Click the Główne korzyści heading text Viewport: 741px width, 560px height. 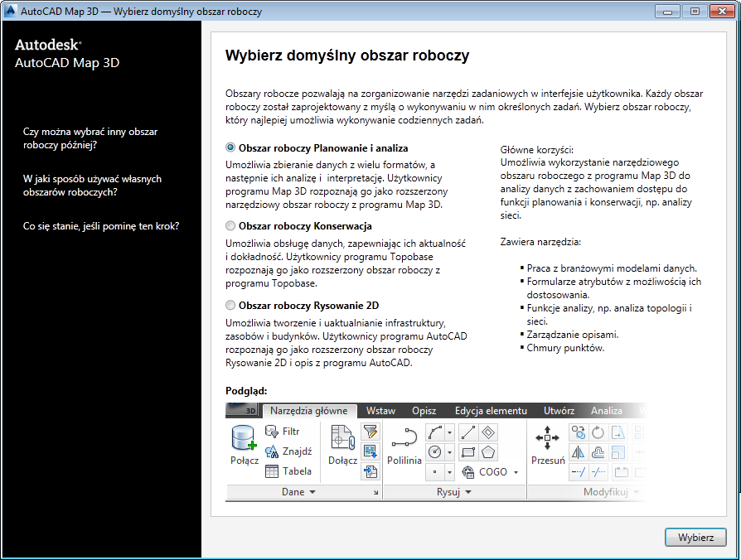(x=537, y=150)
